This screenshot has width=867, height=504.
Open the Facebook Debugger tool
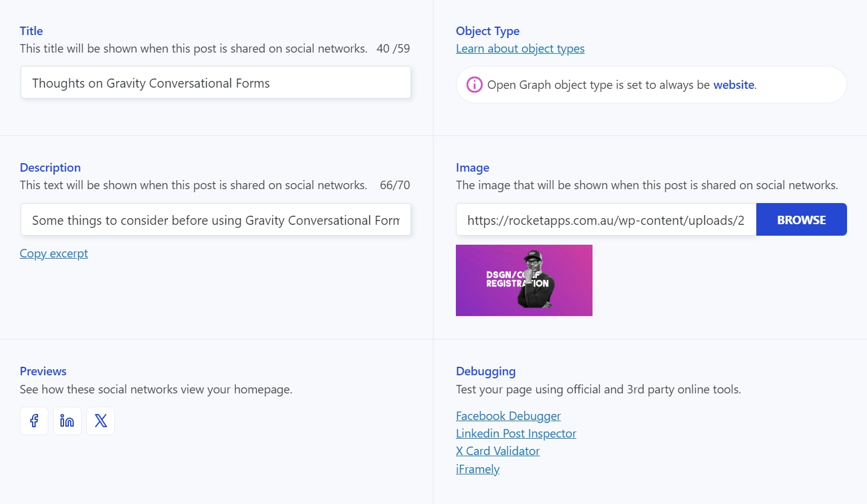[x=508, y=415]
